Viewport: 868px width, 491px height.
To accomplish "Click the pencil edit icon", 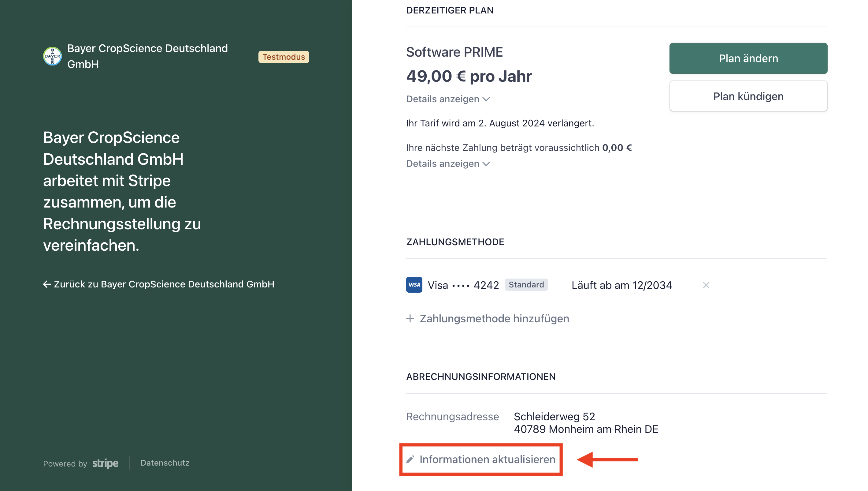I will pos(410,459).
